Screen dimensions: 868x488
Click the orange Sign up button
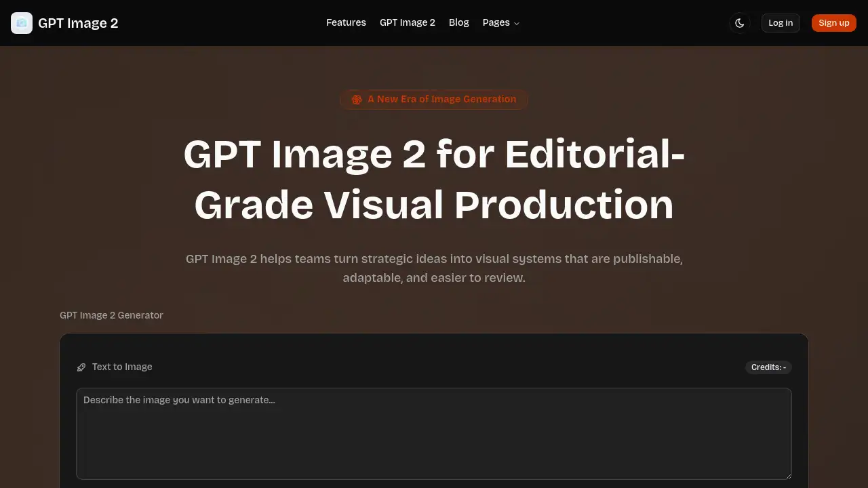(x=833, y=22)
